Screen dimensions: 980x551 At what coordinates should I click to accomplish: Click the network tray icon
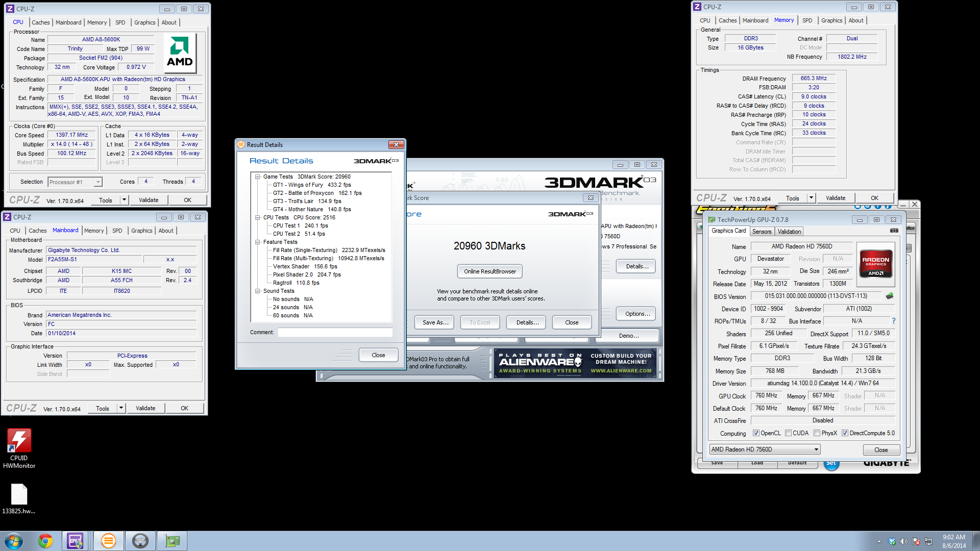(928, 541)
